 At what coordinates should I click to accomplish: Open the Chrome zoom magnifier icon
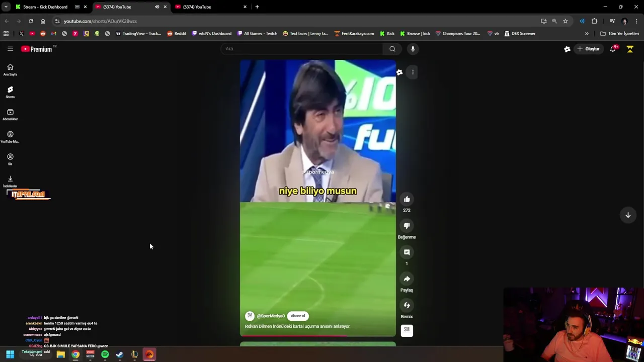pos(554,21)
